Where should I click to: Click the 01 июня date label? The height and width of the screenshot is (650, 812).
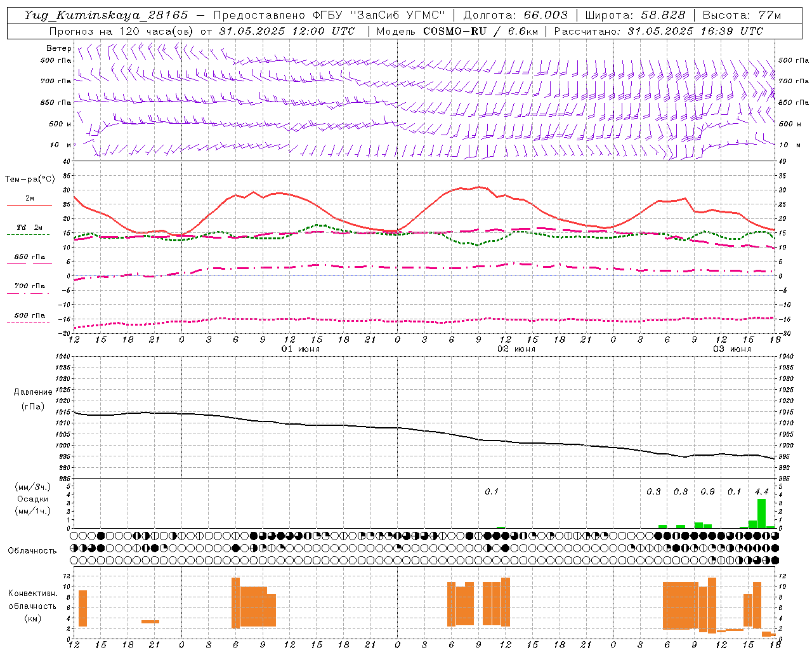(301, 349)
